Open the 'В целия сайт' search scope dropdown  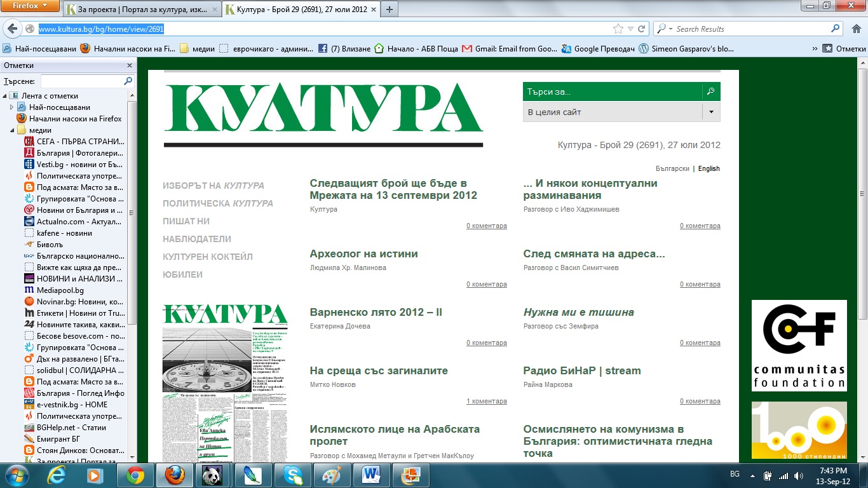coord(711,112)
